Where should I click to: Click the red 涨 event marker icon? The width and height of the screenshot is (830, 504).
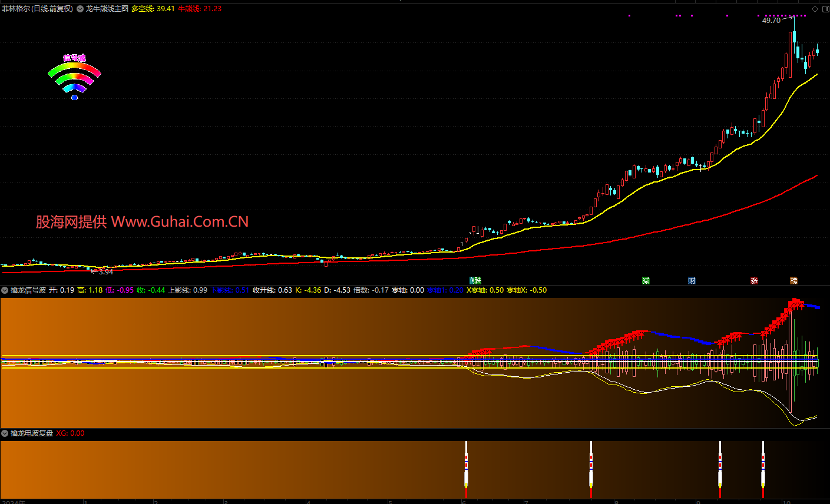pos(754,281)
